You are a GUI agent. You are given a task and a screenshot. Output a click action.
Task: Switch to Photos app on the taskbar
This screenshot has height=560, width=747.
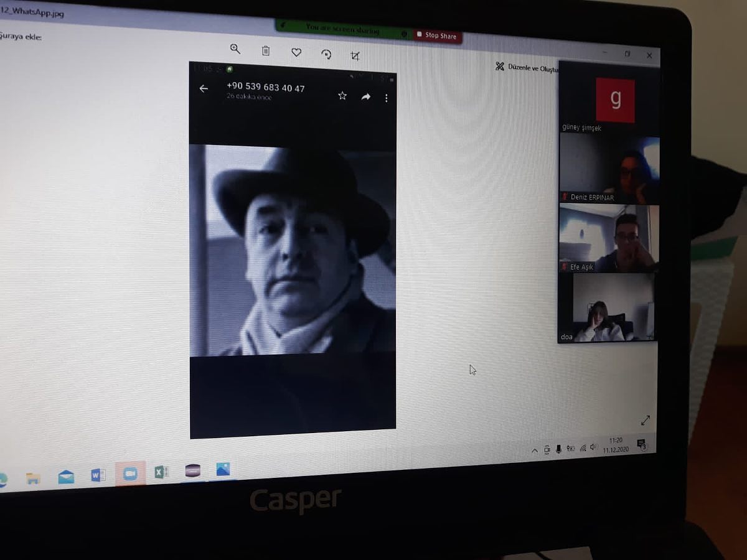pyautogui.click(x=223, y=469)
